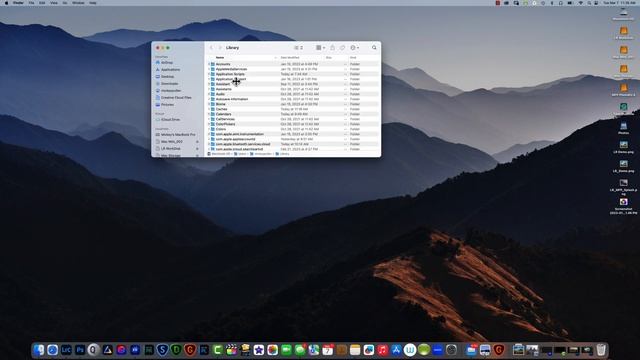Click the Edit Tags toolbar icon
The width and height of the screenshot is (640, 360).
pyautogui.click(x=342, y=48)
